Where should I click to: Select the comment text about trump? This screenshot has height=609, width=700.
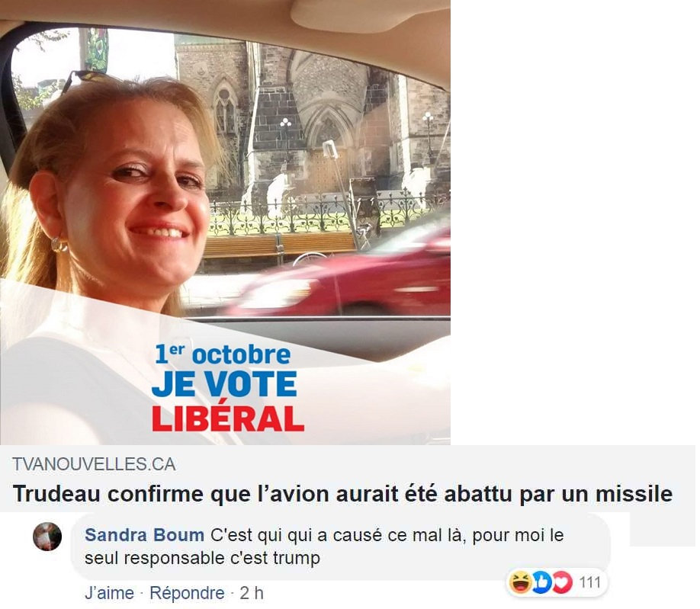[x=324, y=546]
